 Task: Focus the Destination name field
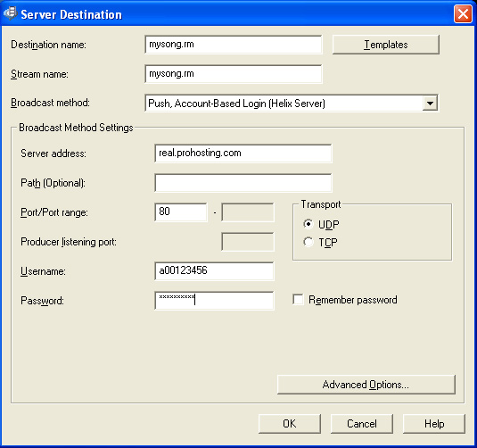point(234,45)
